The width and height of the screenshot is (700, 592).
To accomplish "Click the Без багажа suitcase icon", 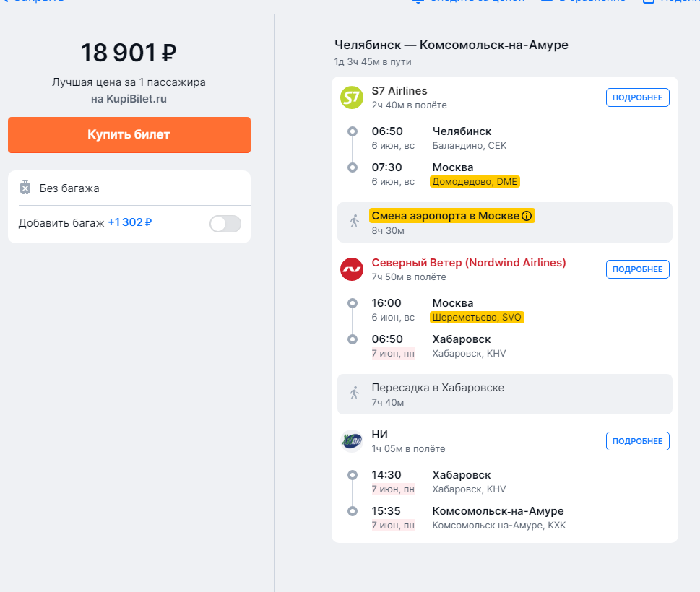I will (25, 188).
